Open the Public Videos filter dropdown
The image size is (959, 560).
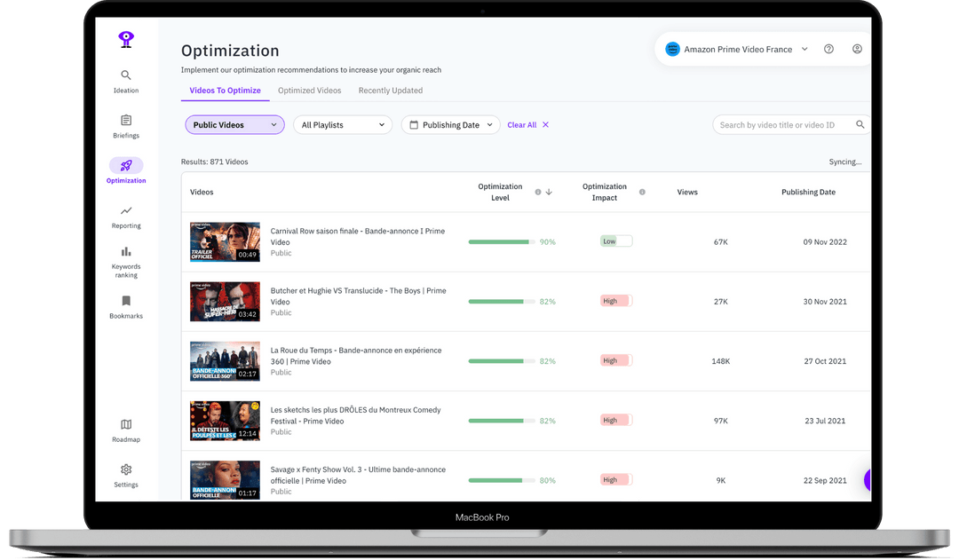[234, 124]
